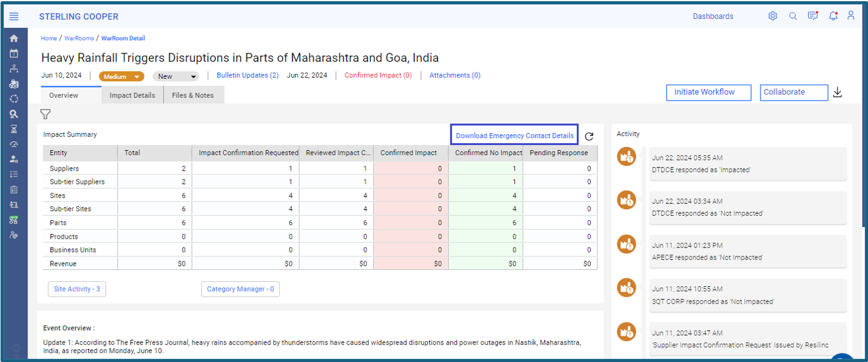Image resolution: width=868 pixels, height=362 pixels.
Task: Open the search magnifier icon
Action: point(793,17)
